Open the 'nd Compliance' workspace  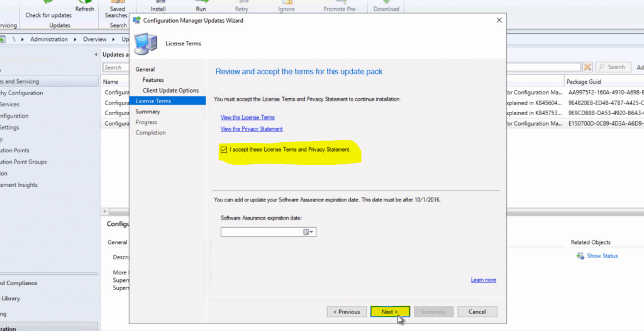(18, 283)
